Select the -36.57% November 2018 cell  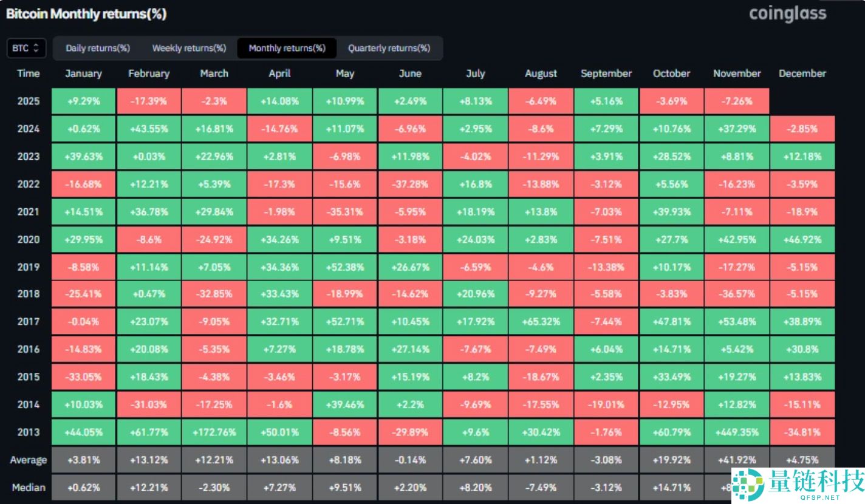click(736, 294)
